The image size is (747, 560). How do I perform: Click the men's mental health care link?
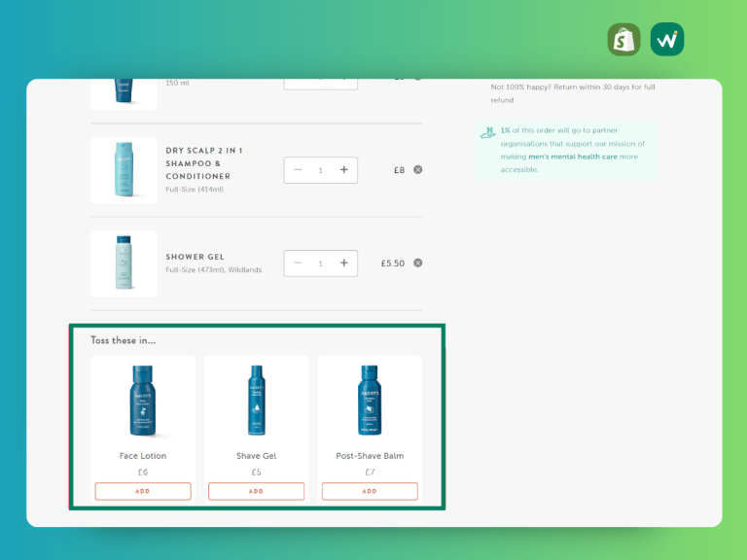point(573,157)
